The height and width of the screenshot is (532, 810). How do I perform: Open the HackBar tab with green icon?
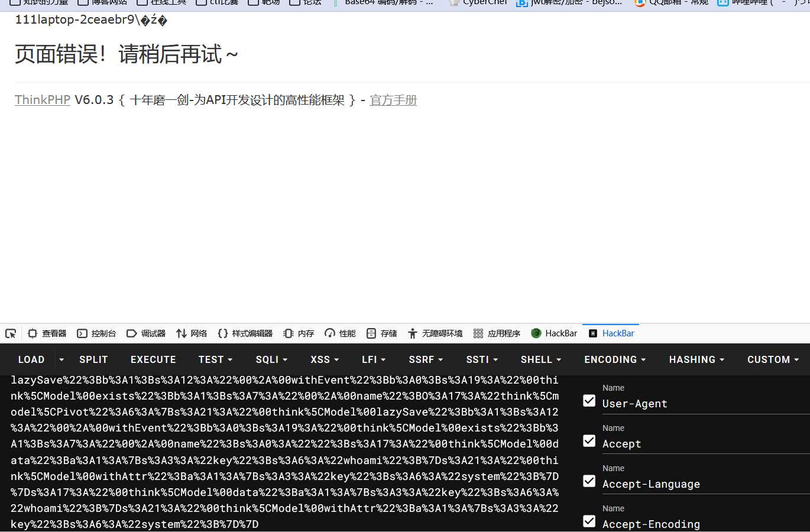coord(554,333)
